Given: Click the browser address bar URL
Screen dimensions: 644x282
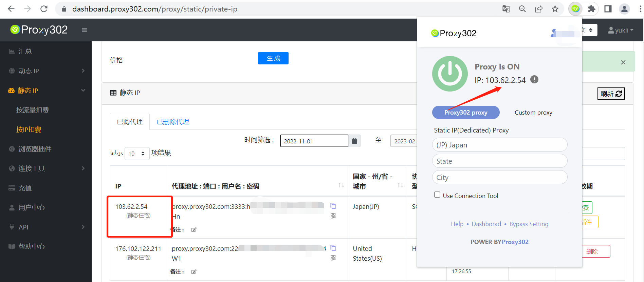Looking at the screenshot, I should (154, 9).
